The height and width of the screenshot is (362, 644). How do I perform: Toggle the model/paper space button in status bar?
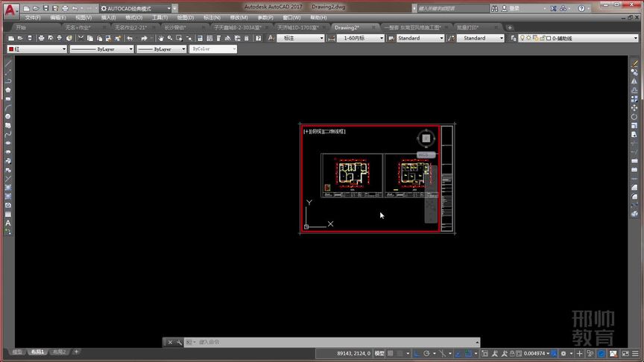click(379, 353)
